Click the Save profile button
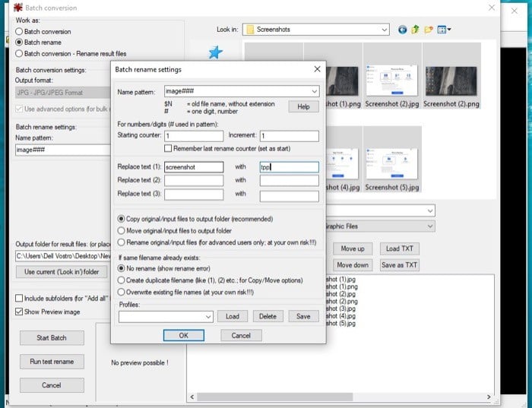 pyautogui.click(x=302, y=316)
